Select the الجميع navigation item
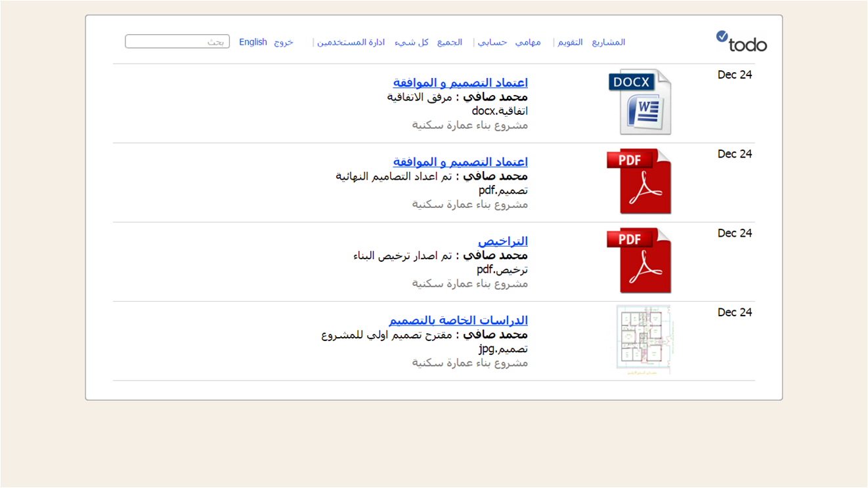The image size is (868, 488). 450,42
